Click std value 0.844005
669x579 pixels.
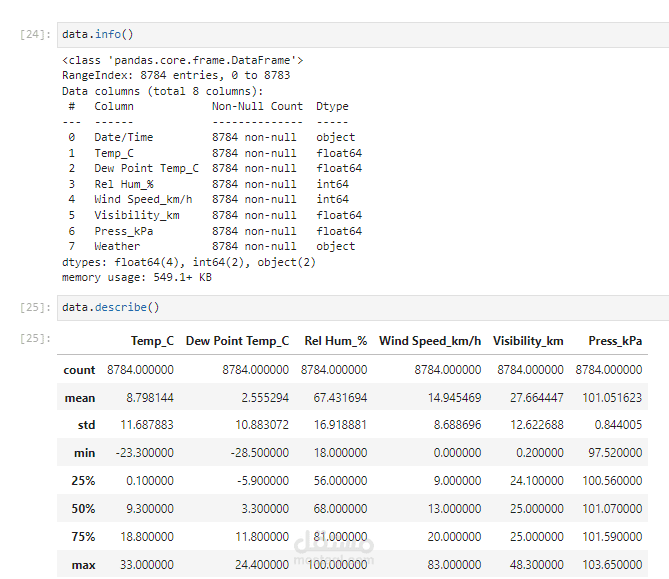(x=618, y=425)
